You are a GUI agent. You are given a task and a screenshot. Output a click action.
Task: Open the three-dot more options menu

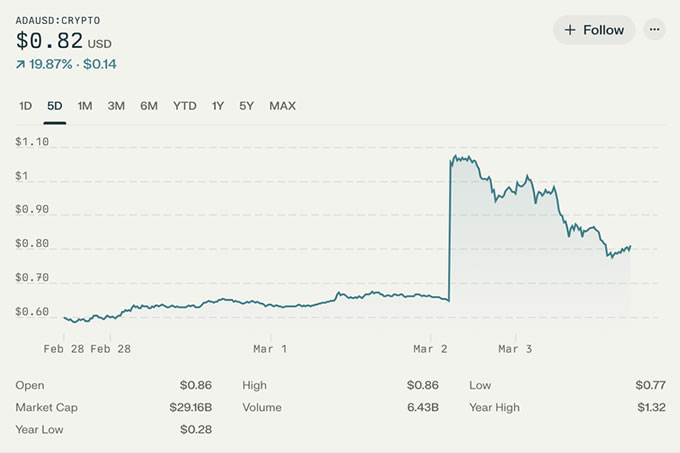[655, 30]
